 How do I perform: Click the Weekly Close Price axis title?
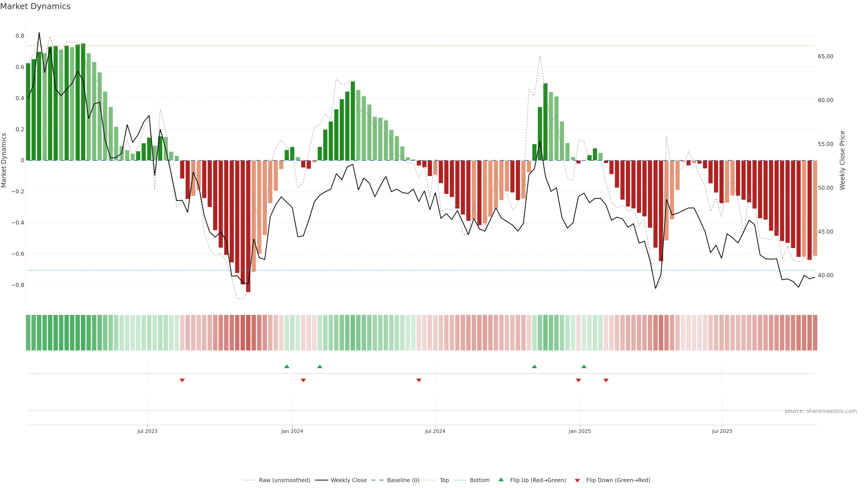[x=842, y=160]
